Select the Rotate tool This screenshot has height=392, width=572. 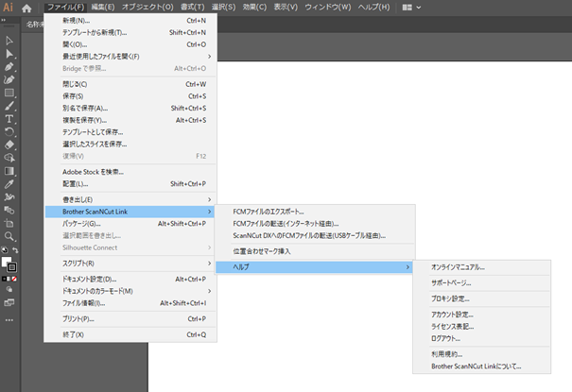pos(9,132)
